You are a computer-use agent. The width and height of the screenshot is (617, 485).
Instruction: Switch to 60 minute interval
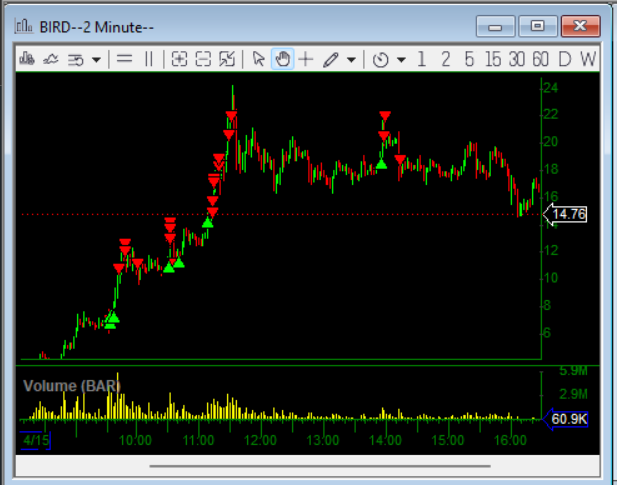(x=540, y=59)
